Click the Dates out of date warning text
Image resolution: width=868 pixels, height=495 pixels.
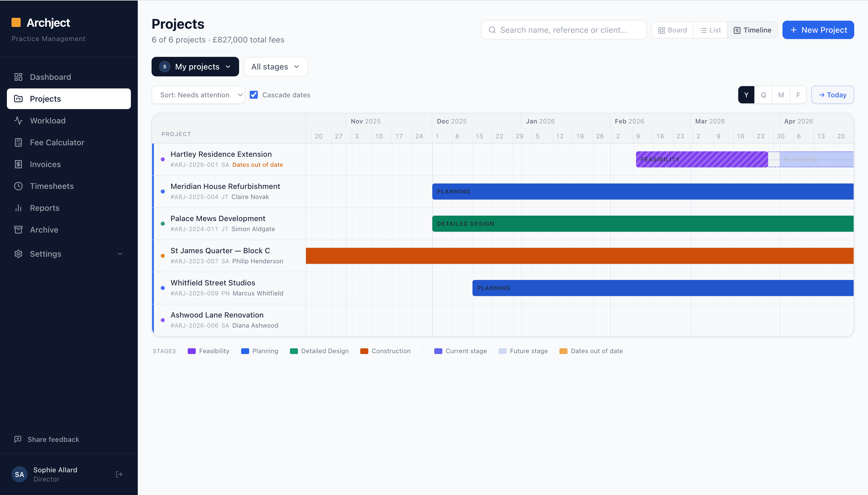coord(257,165)
